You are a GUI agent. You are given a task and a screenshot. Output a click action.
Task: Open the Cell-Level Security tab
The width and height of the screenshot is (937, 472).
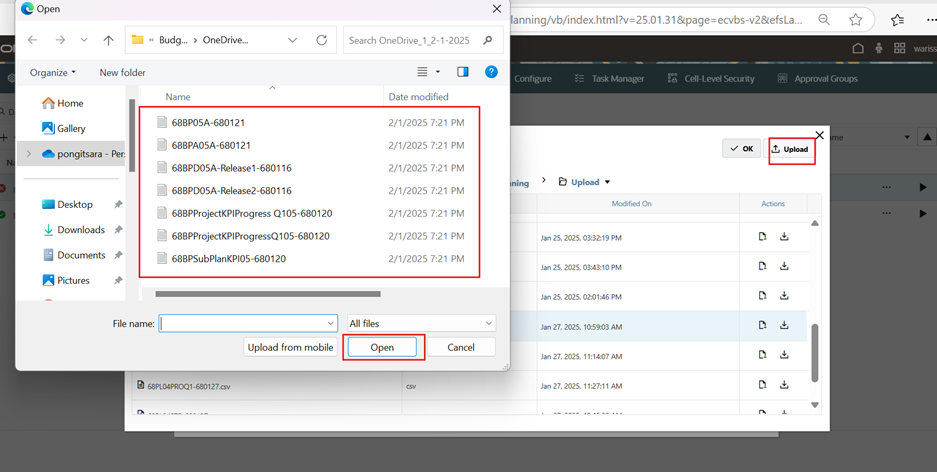tap(710, 78)
